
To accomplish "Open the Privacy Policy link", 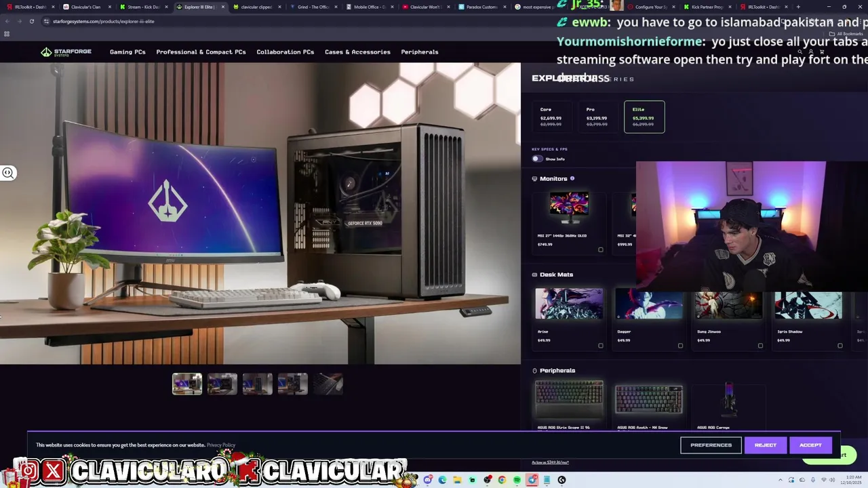I will 221,445.
